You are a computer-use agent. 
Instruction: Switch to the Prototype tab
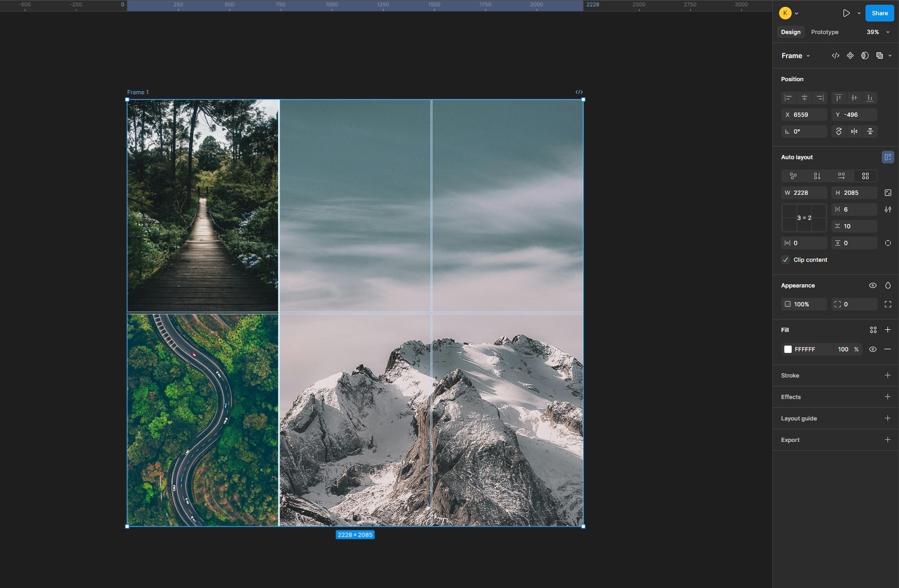click(x=825, y=32)
